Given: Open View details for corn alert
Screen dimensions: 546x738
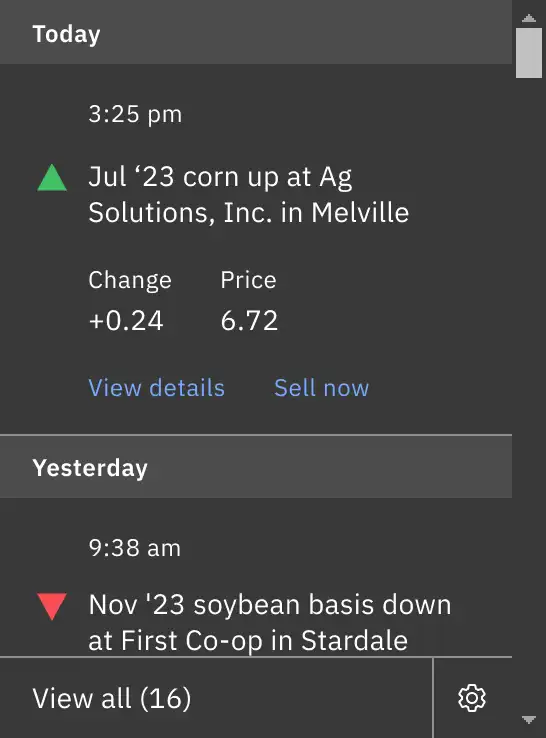Looking at the screenshot, I should pos(156,388).
